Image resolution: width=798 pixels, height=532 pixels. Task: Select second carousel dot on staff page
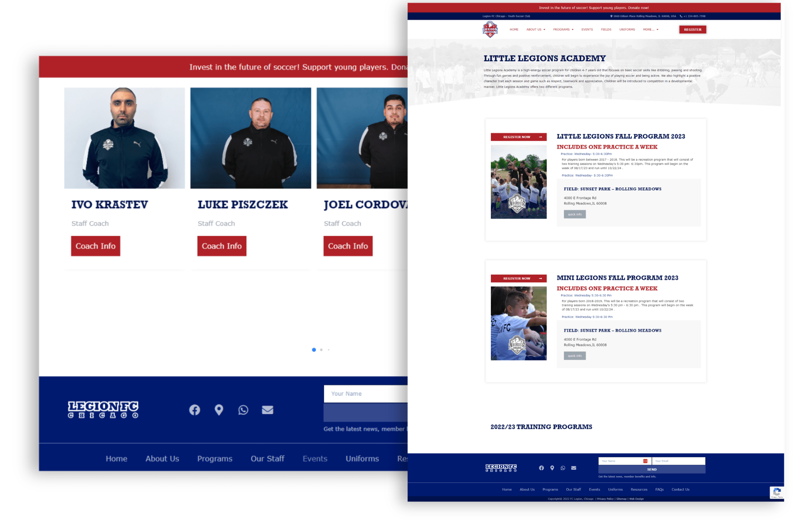321,350
